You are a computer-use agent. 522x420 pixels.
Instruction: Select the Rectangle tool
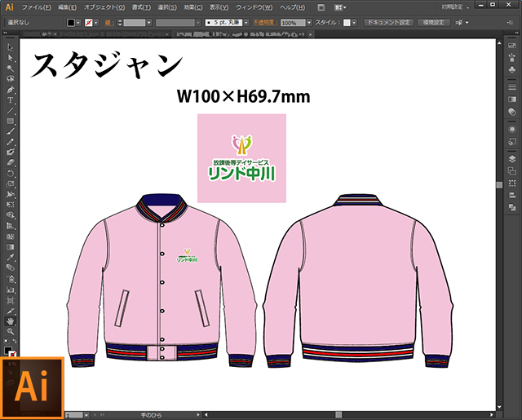click(11, 121)
